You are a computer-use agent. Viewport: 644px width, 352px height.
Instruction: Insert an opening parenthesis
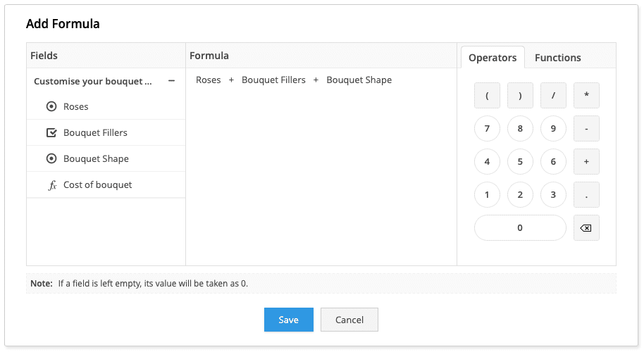coord(487,96)
